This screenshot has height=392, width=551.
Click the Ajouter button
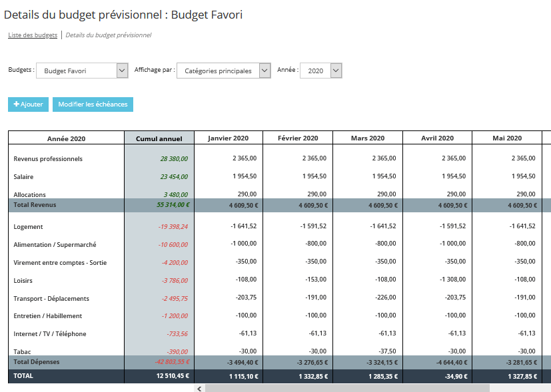pos(28,104)
